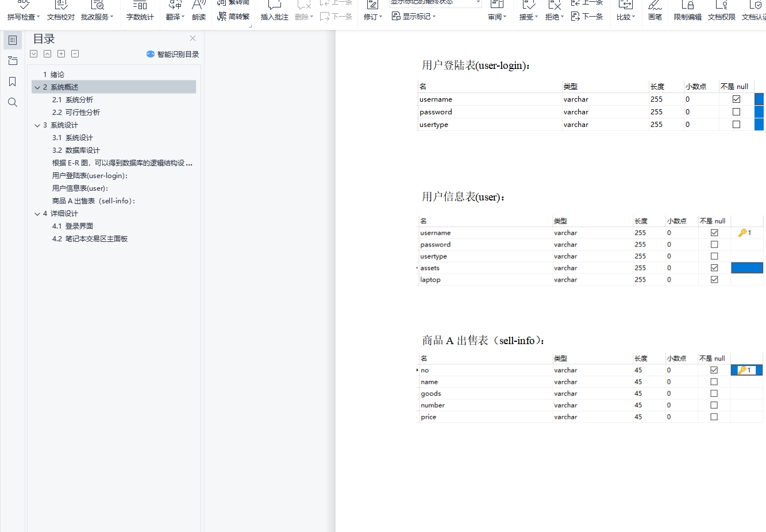Click 智能识别目录 smart outline button
Viewport: 766px width, 532px height.
(172, 54)
